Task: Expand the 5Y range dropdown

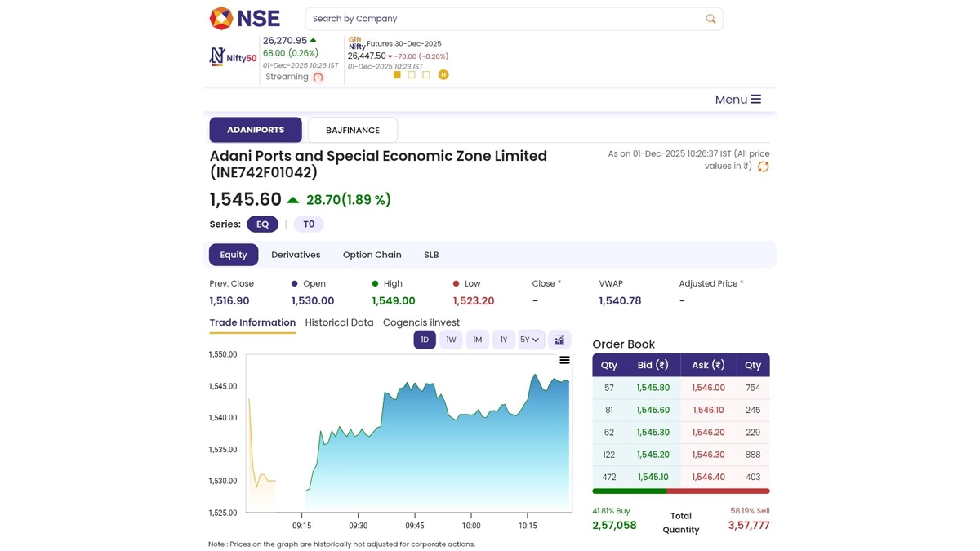Action: pyautogui.click(x=530, y=340)
